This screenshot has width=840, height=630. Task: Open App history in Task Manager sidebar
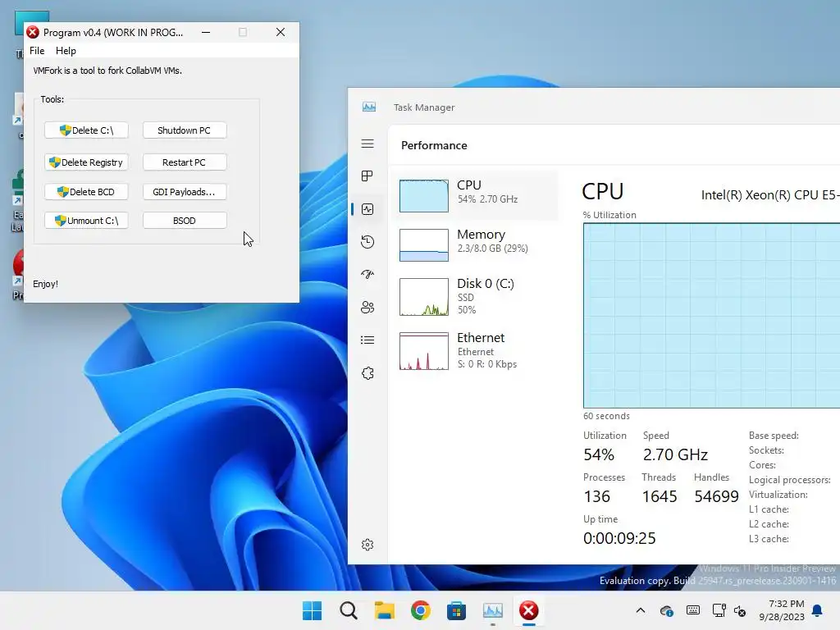tap(367, 242)
